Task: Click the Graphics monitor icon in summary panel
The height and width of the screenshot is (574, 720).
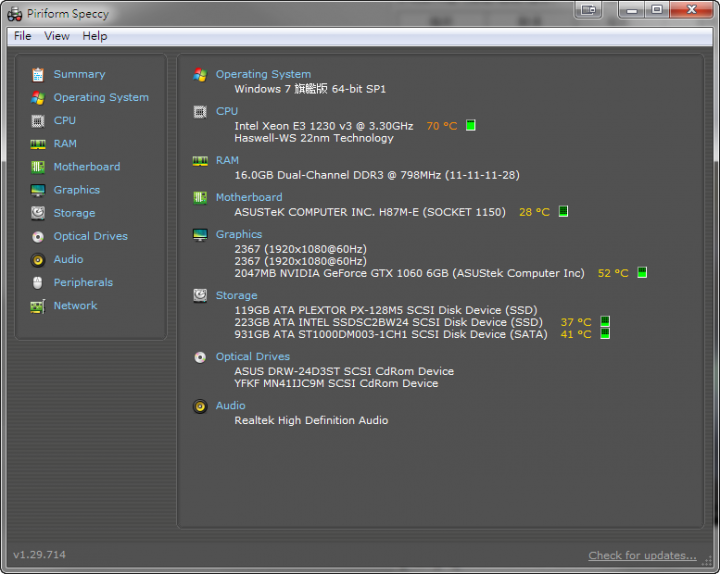Action: (x=200, y=235)
